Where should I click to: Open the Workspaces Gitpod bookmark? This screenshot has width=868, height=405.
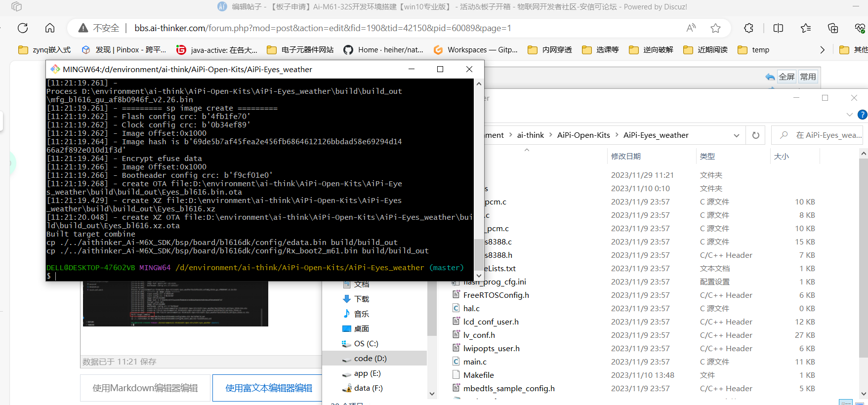[475, 50]
